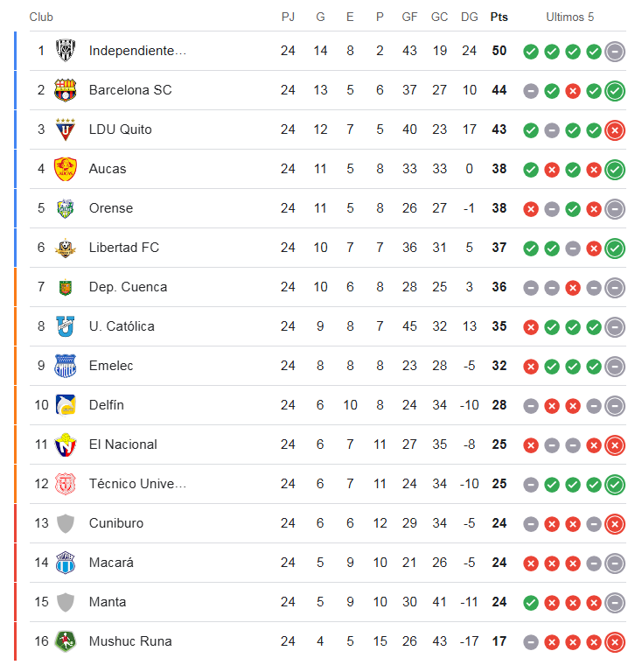Viewport: 642px width, 672px height.
Task: Sort by the Pts column header
Action: click(499, 17)
